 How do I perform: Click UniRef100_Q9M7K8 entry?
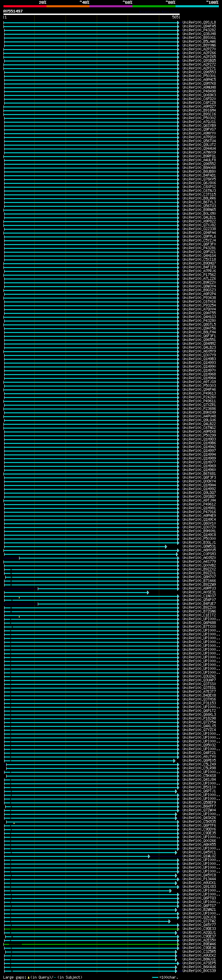tap(199, 84)
